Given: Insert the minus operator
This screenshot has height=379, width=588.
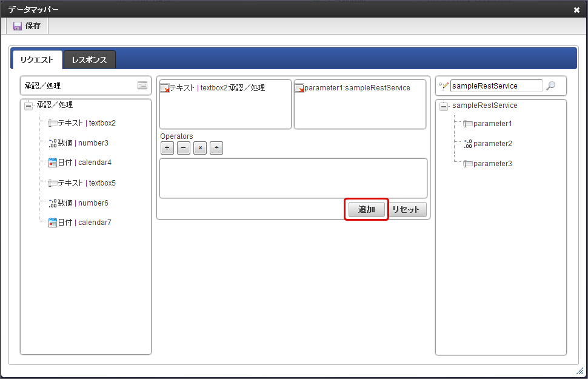Looking at the screenshot, I should [184, 148].
